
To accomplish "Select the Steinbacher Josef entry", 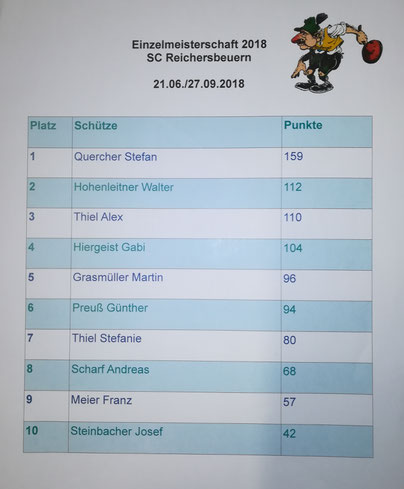I will point(117,431).
